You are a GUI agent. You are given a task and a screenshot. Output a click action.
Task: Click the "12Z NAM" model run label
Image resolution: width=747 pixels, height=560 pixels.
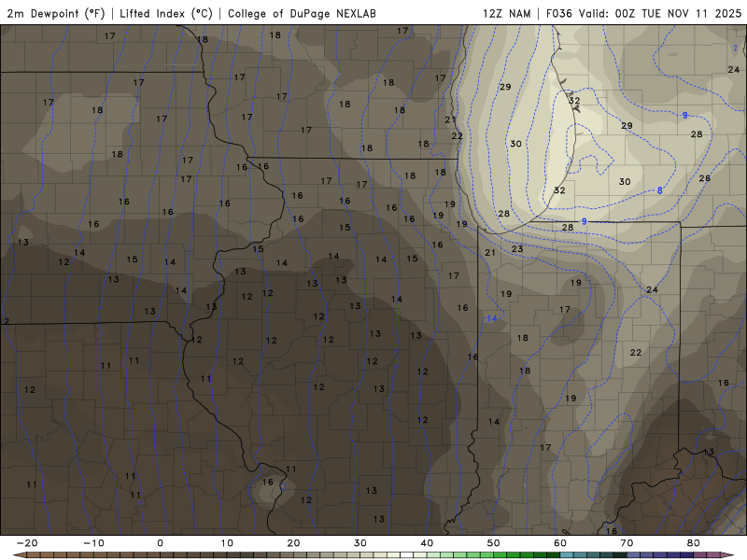tap(506, 13)
